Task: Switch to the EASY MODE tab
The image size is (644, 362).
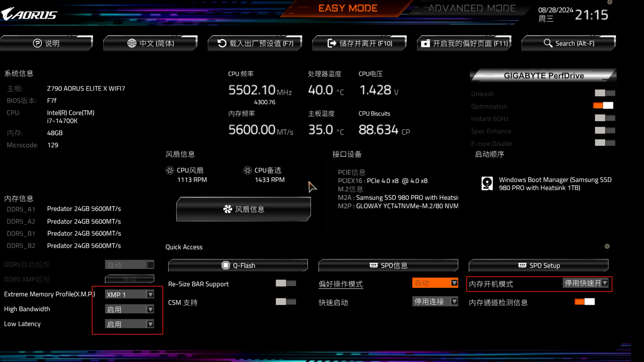Action: 348,8
